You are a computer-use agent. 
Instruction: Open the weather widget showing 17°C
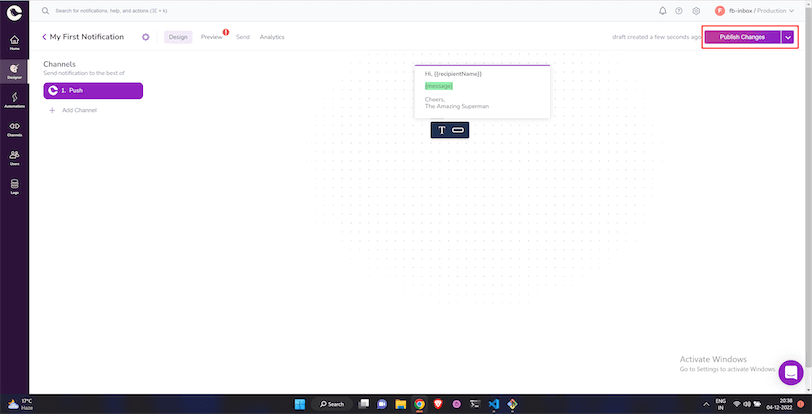(21, 404)
